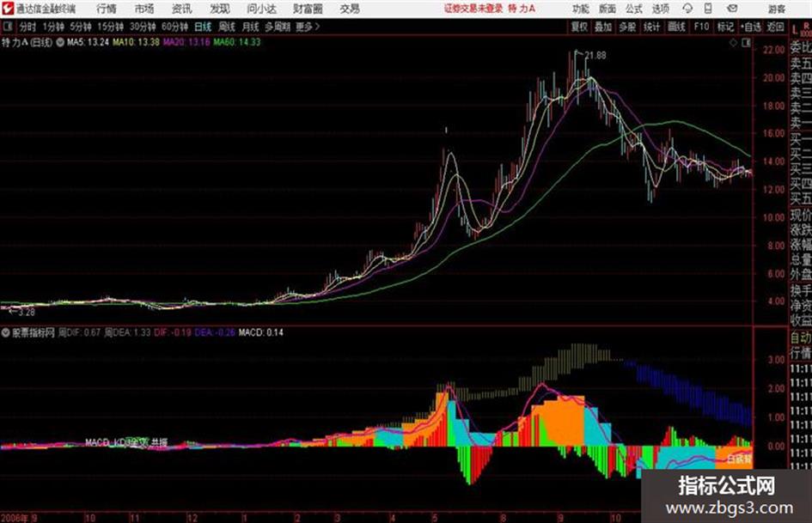Switch to 5分钟 chart period
The image size is (812, 523).
80,27
